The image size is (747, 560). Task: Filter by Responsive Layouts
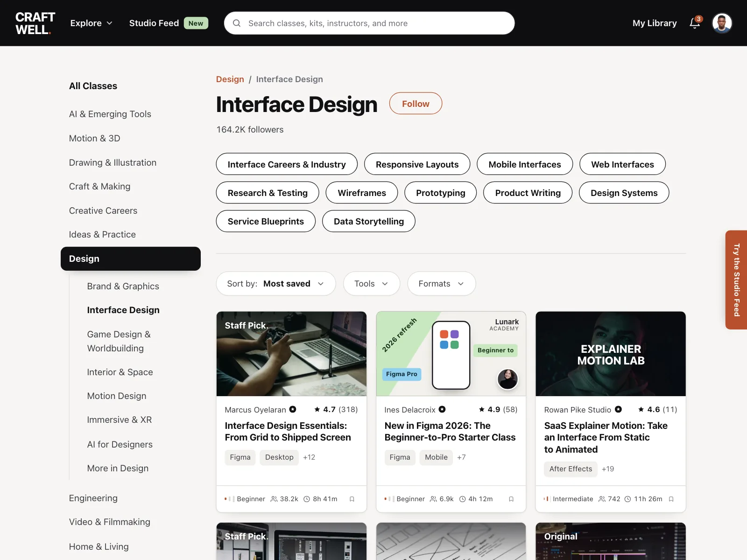coord(417,164)
